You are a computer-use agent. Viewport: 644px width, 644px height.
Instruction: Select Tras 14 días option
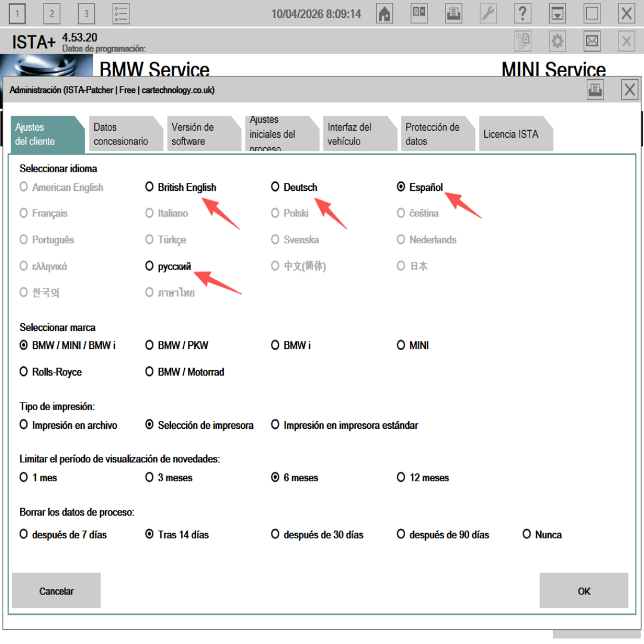tap(177, 535)
